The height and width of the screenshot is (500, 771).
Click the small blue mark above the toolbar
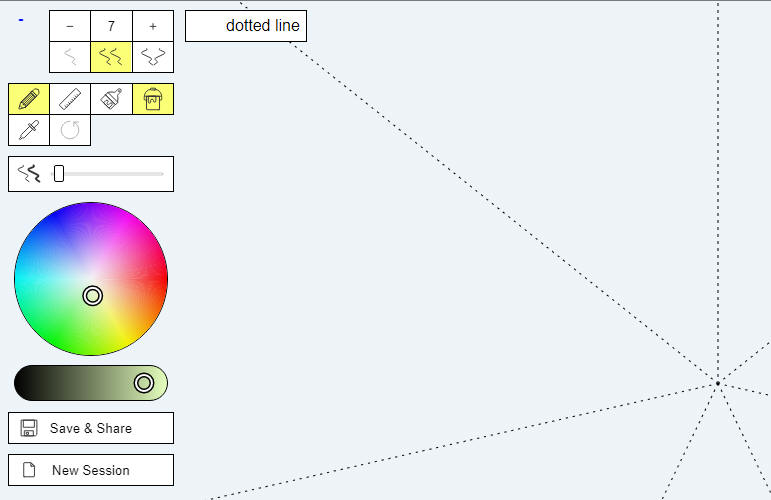(x=21, y=20)
